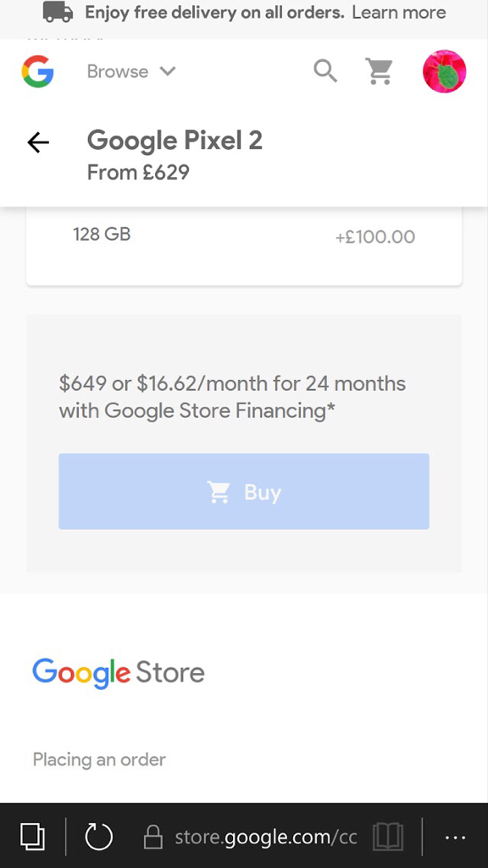The image size is (488, 868).
Task: Open reading view book icon
Action: click(x=388, y=837)
